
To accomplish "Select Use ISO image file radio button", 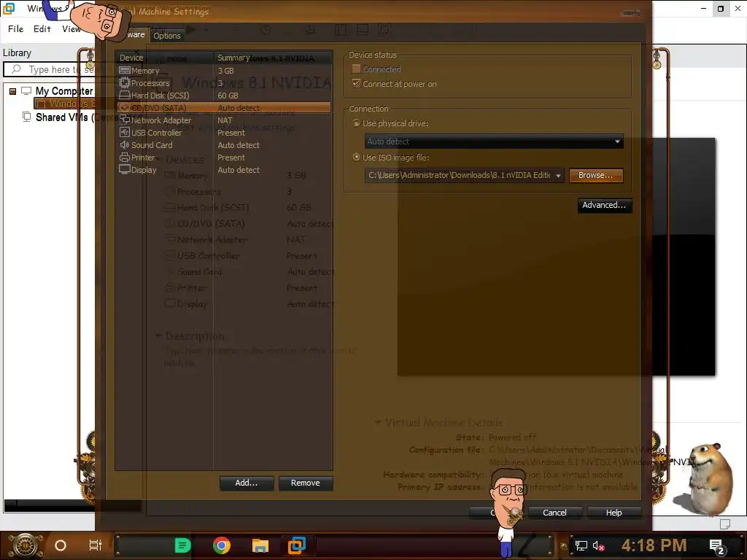I will tap(356, 157).
